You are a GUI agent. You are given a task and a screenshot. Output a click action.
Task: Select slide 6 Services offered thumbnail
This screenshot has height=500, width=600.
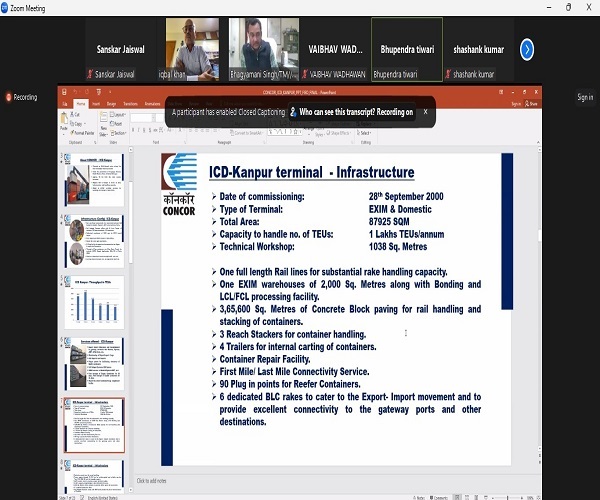(94, 364)
